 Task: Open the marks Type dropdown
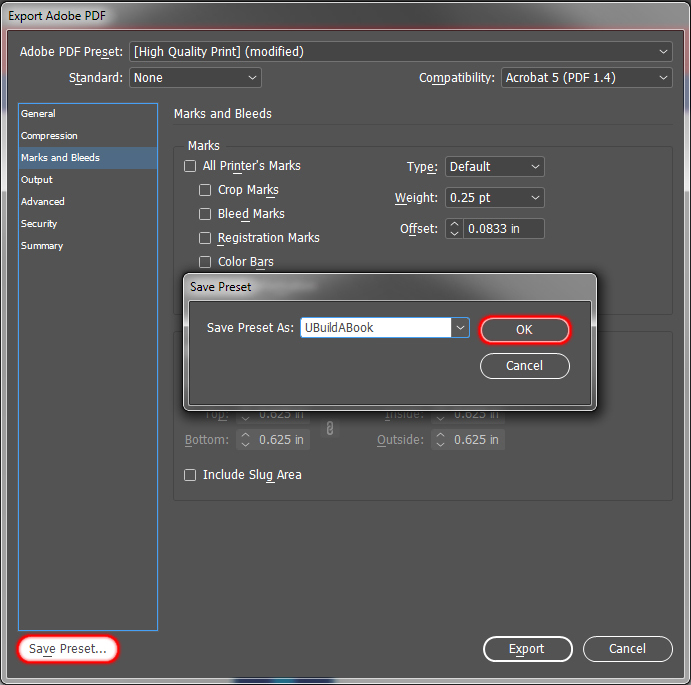pos(494,167)
